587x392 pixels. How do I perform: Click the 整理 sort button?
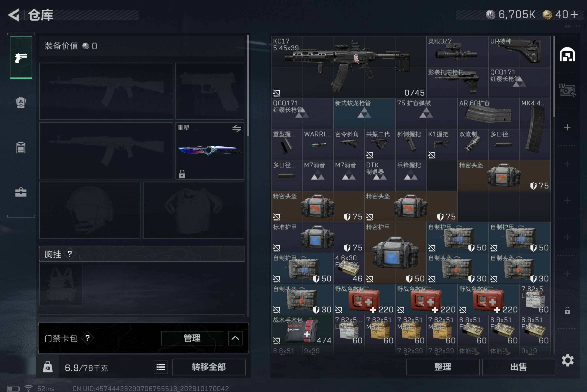coord(442,367)
